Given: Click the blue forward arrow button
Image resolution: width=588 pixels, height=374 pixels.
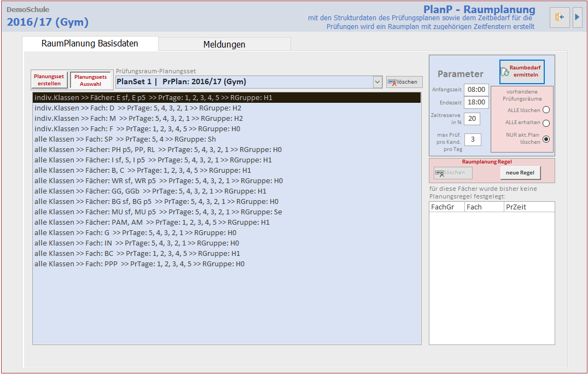Looking at the screenshot, I should (577, 17).
